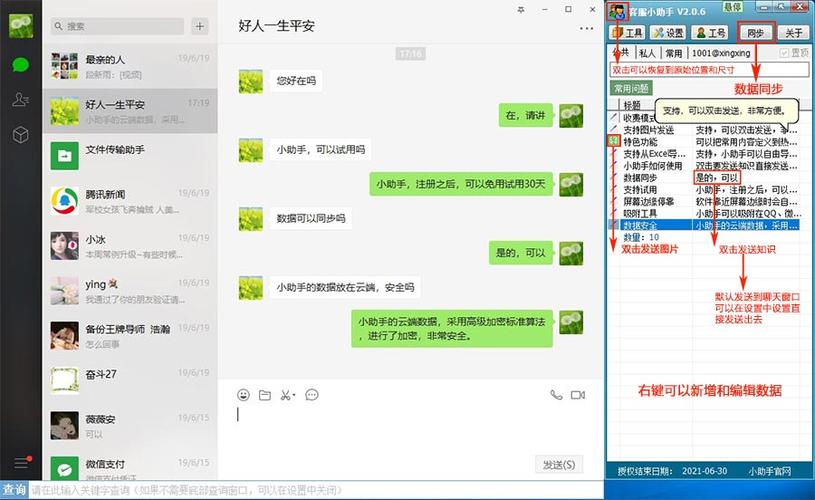Click the 小助手，可以试用吗 message bubble
This screenshot has width=815, height=500.
click(321, 150)
